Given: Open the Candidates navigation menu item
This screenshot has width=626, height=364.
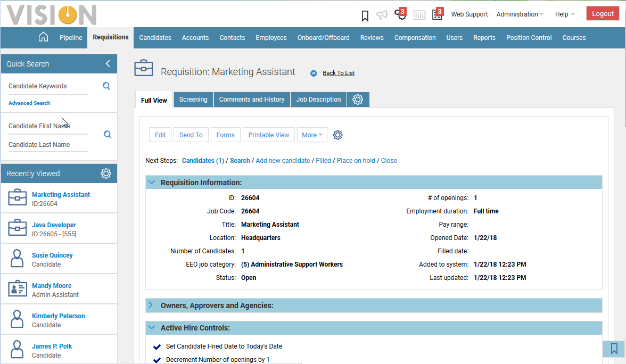Looking at the screenshot, I should click(x=155, y=38).
